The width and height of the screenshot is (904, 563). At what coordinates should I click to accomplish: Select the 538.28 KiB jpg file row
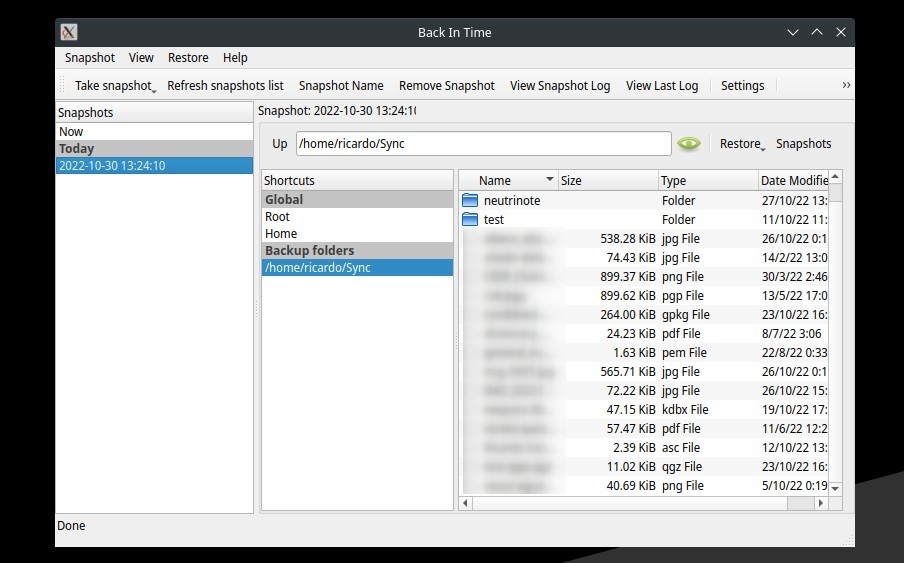click(x=644, y=239)
